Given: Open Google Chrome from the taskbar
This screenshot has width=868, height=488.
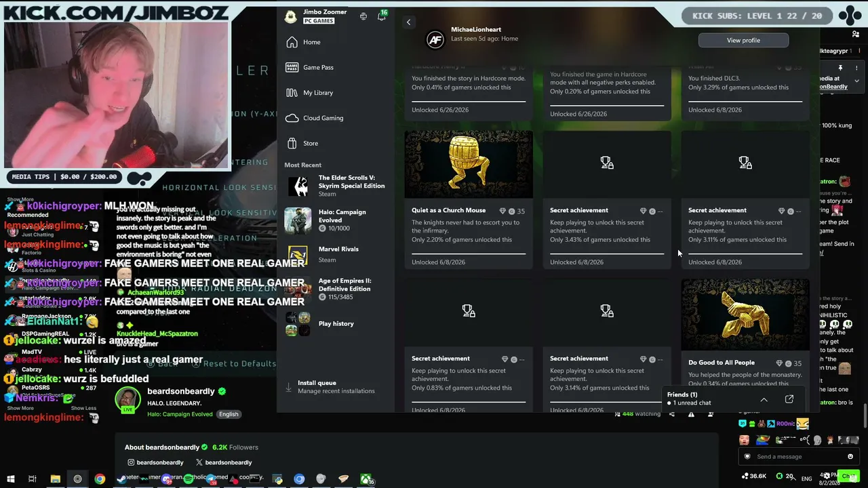Looking at the screenshot, I should pos(100,479).
